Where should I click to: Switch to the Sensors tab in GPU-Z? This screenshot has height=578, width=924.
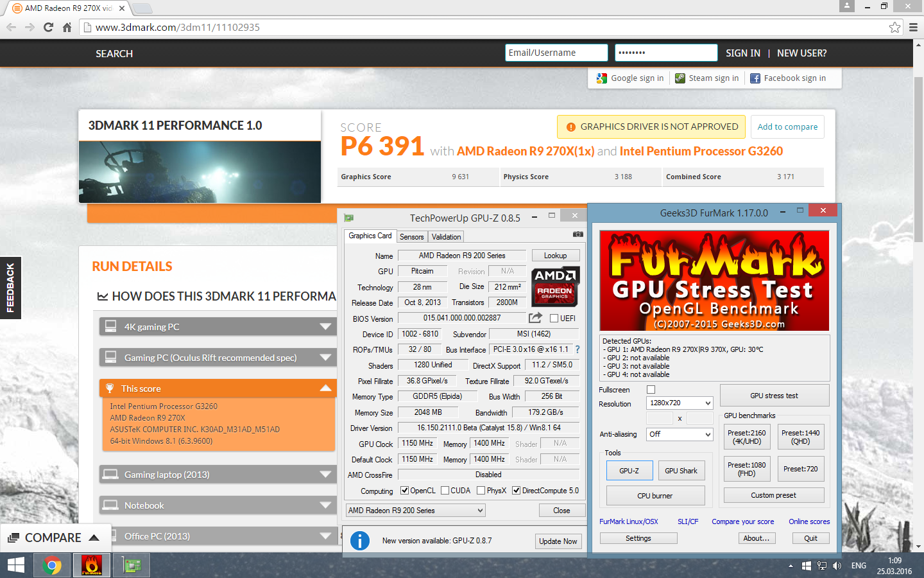pos(412,236)
